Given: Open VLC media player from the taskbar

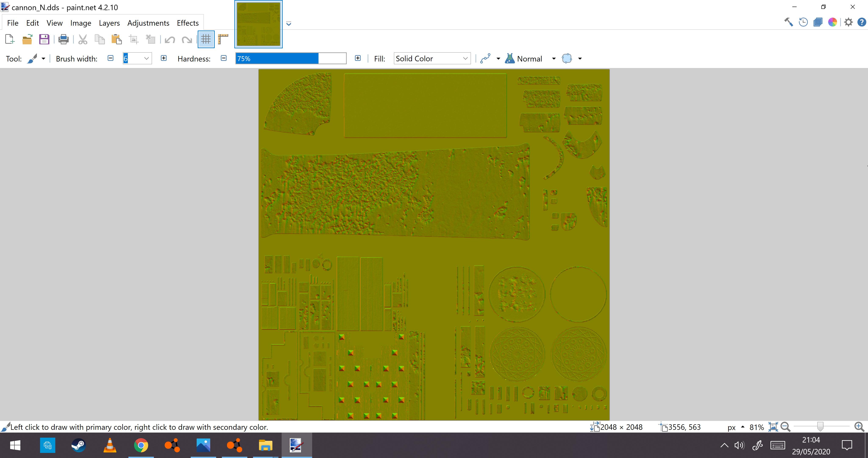Looking at the screenshot, I should (110, 445).
